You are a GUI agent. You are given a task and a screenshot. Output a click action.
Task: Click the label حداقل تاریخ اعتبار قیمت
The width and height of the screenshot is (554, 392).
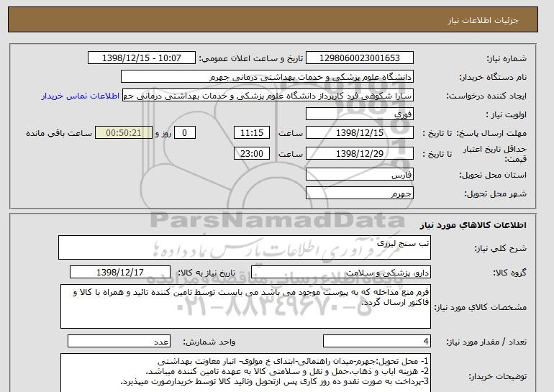pyautogui.click(x=495, y=154)
